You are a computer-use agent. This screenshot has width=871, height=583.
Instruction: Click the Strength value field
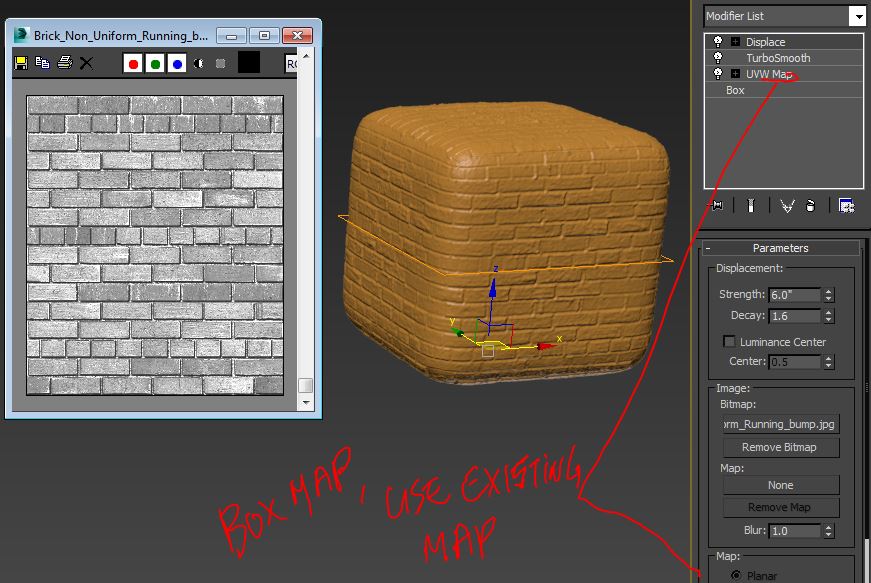tap(794, 295)
